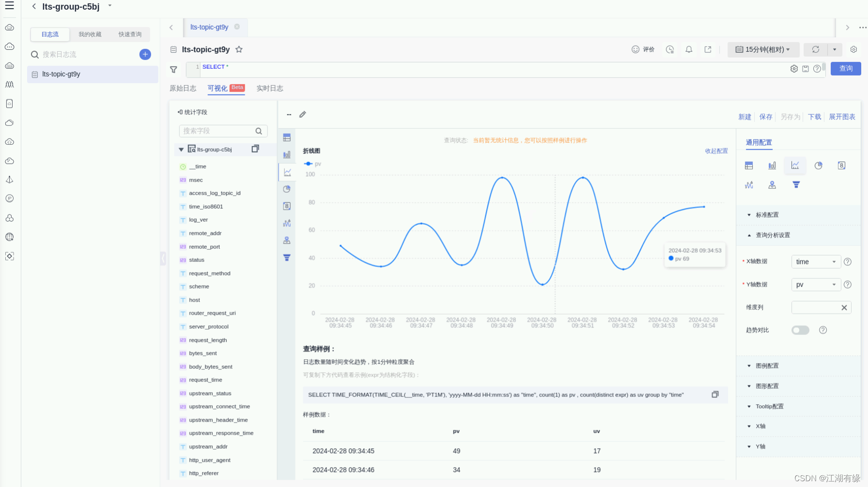Image resolution: width=868 pixels, height=487 pixels.
Task: Switch to 可视化 tab
Action: (x=226, y=88)
